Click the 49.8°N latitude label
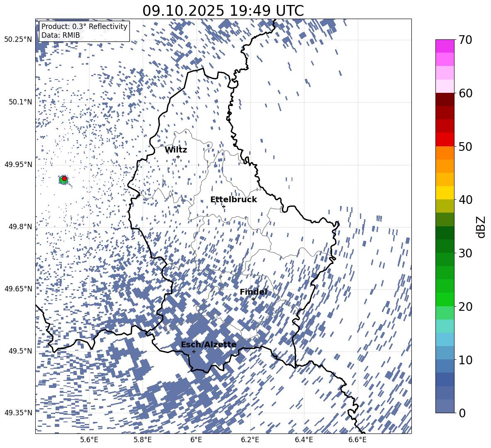Image resolution: width=491 pixels, height=448 pixels. [20, 227]
